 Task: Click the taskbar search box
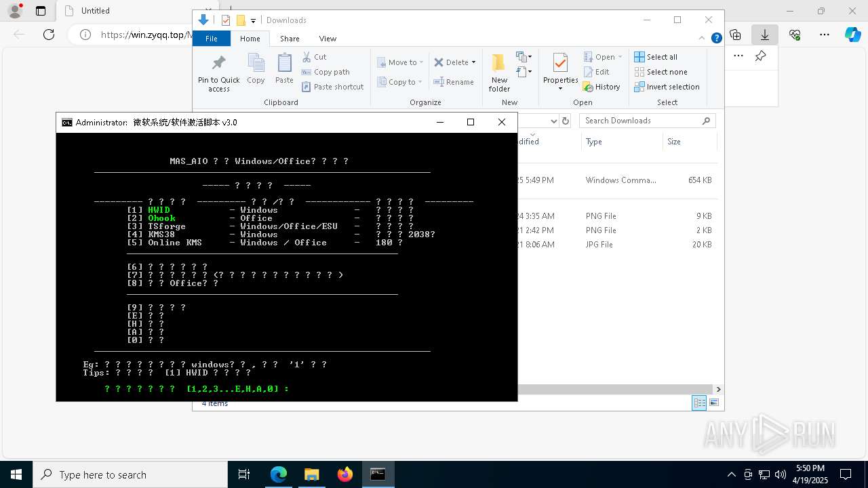[x=130, y=474]
